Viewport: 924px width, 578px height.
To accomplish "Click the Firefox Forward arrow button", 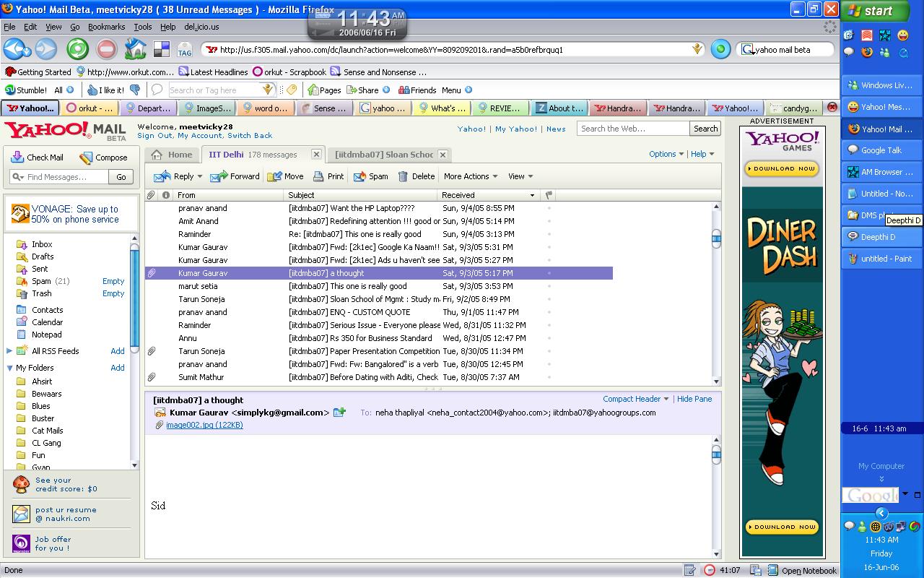I will (45, 49).
